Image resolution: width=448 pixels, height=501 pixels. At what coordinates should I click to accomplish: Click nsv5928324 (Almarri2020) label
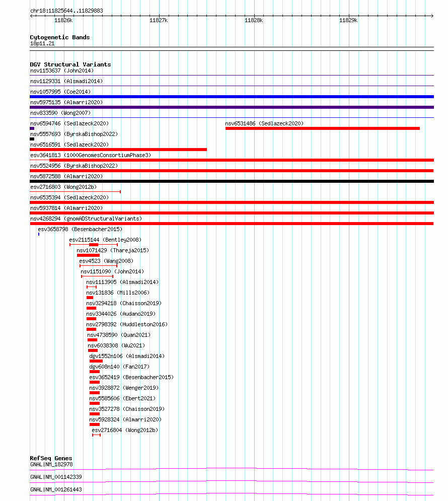(125, 419)
